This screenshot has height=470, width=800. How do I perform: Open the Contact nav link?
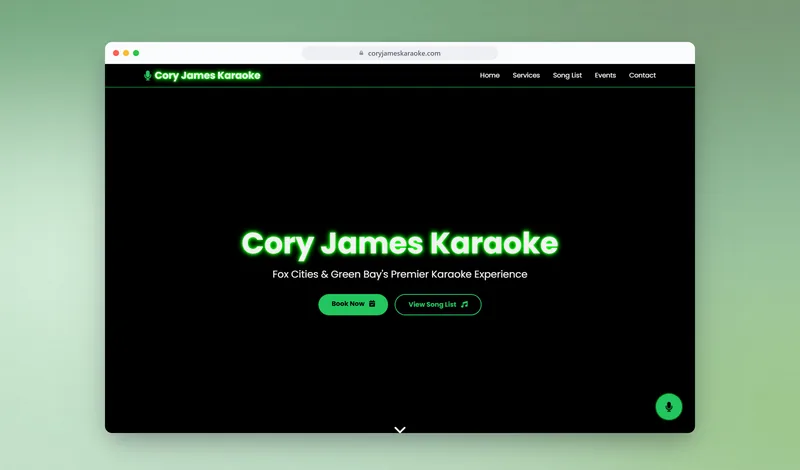tap(642, 75)
